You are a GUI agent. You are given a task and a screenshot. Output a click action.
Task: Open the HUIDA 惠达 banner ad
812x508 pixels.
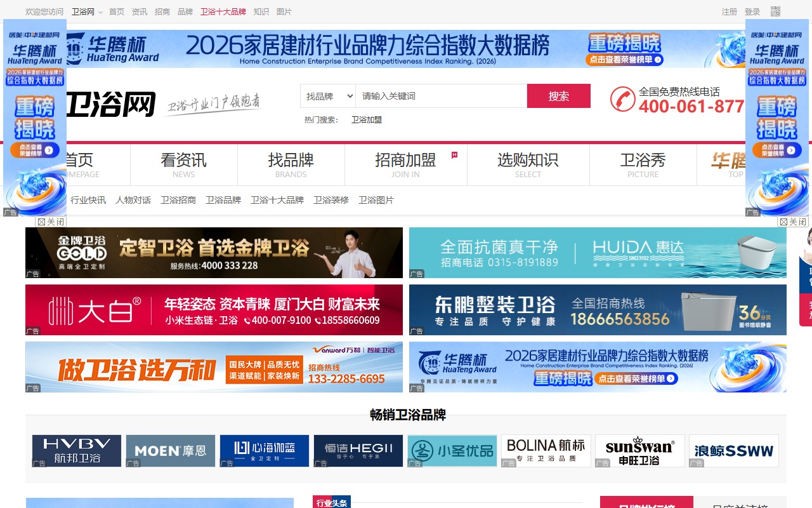pos(598,253)
